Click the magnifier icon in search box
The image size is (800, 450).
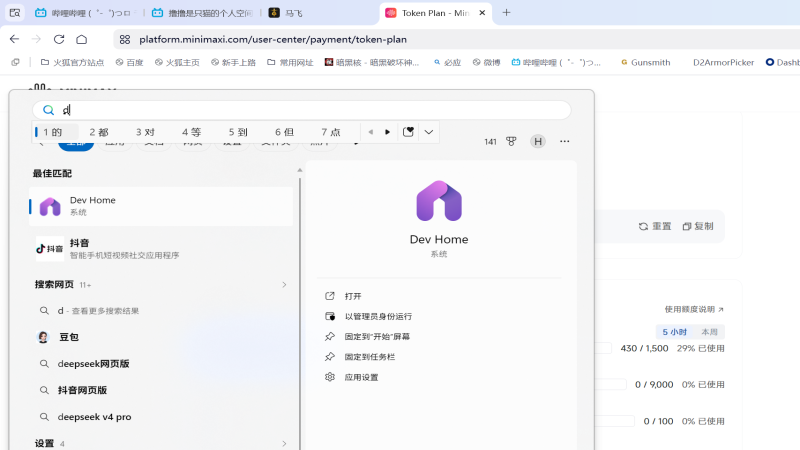(48, 110)
